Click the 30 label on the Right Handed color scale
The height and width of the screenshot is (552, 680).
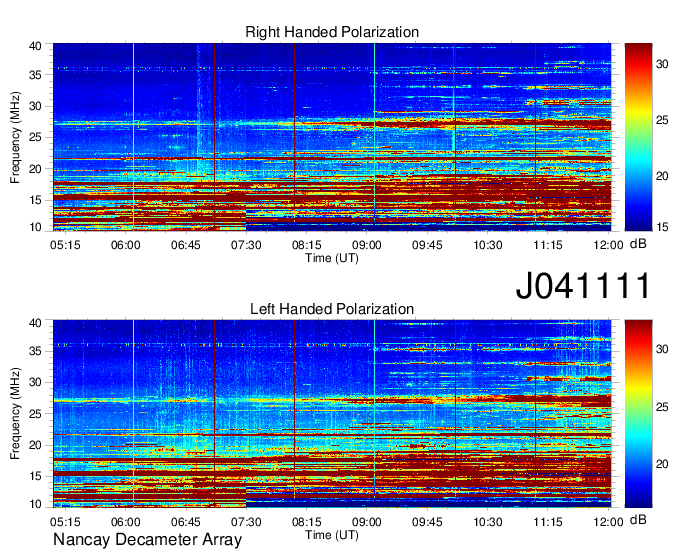(662, 65)
